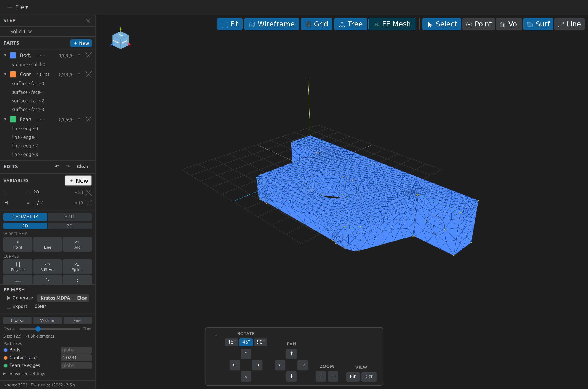This screenshot has height=389, width=588.
Task: Fit view using toolbar Fit button
Action: click(230, 24)
